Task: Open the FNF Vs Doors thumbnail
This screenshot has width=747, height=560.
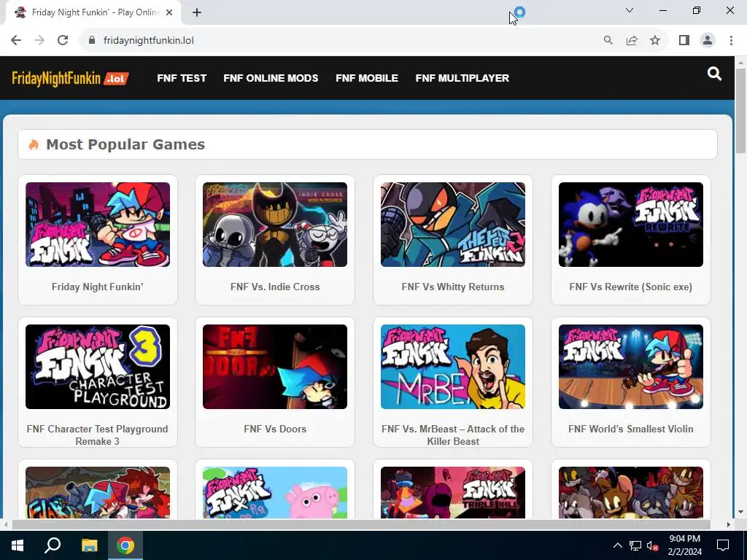Action: point(275,367)
